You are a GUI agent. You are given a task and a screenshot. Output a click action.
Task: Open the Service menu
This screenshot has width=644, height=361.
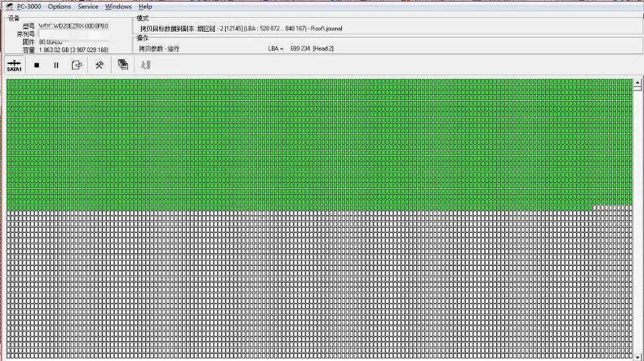point(88,7)
